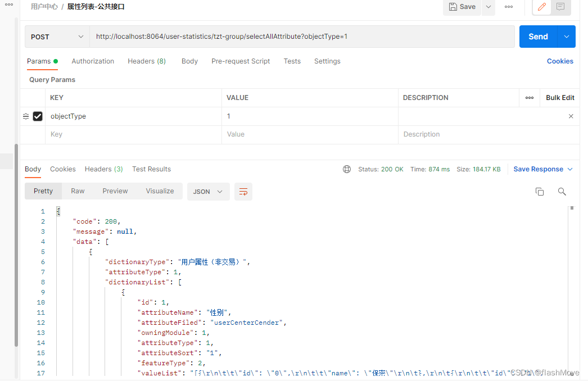
Task: Open the response Headers (3) tab
Action: coord(103,170)
